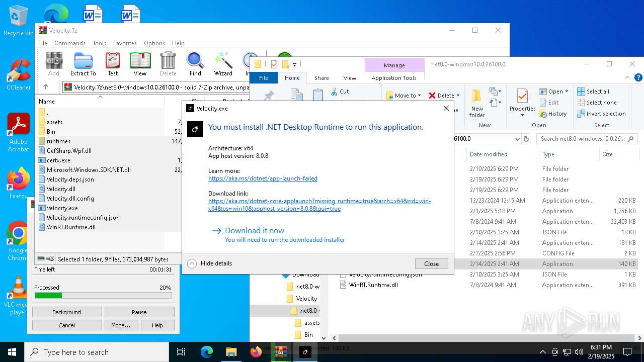This screenshot has width=644, height=362.
Task: Open Adobe Acrobat desktop shortcut
Action: coord(18,132)
